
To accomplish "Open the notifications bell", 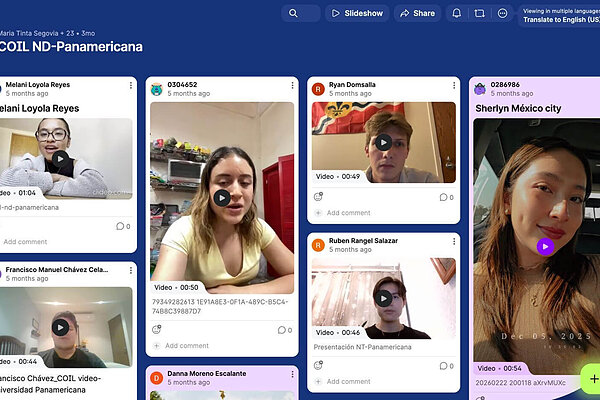I will pyautogui.click(x=457, y=13).
